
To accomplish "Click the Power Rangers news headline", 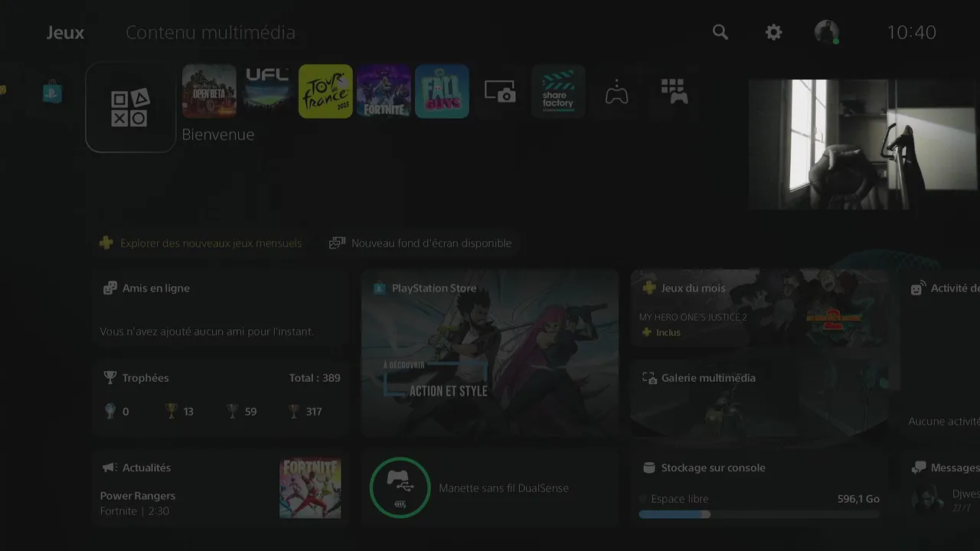I will [138, 496].
